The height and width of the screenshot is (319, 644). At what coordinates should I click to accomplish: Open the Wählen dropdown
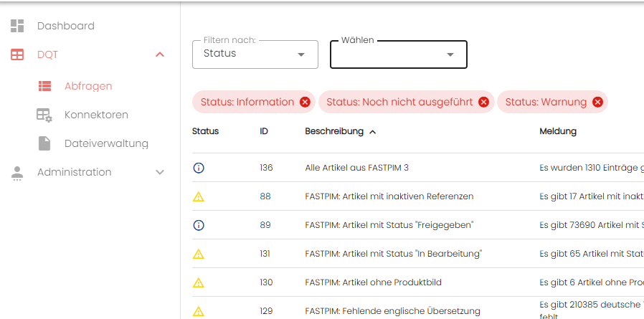pos(399,54)
